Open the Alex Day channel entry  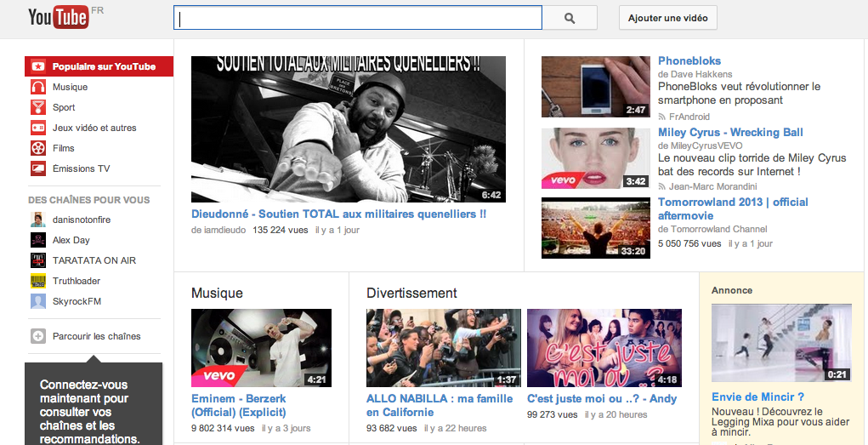pos(71,240)
